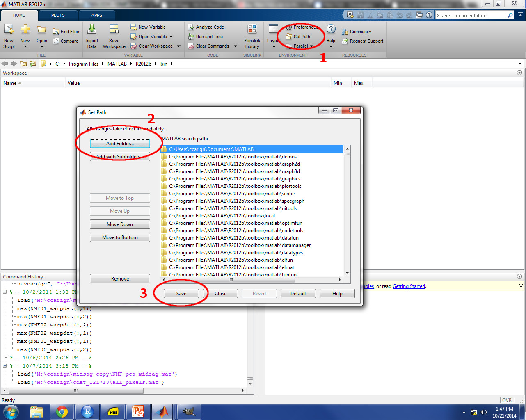Collapse the 10/2/2014 1:38 PM history group
The width and height of the screenshot is (526, 420).
[x=5, y=292]
